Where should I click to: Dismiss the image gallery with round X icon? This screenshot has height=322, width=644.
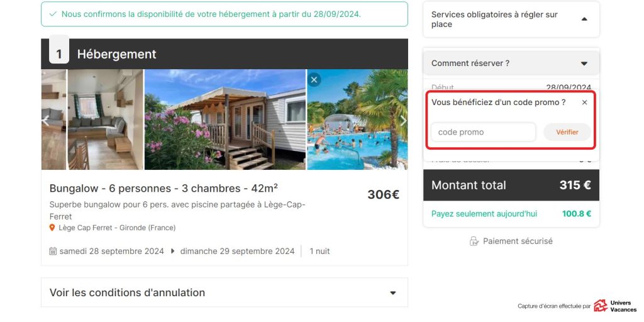click(x=314, y=80)
